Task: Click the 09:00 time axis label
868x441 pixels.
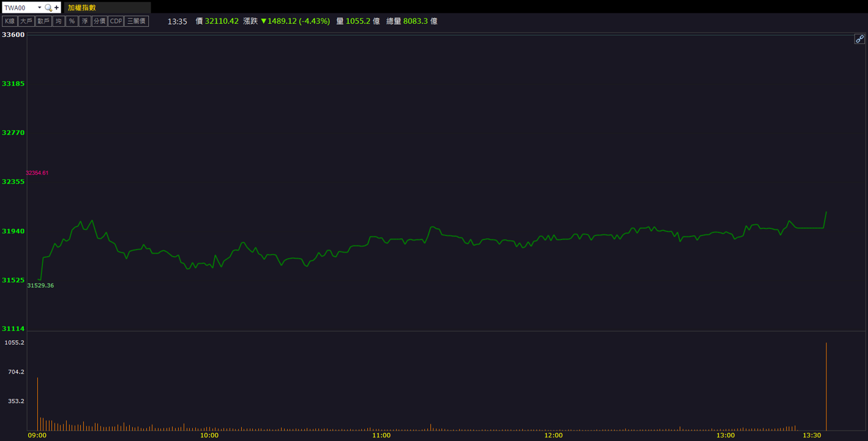Action: pyautogui.click(x=37, y=435)
